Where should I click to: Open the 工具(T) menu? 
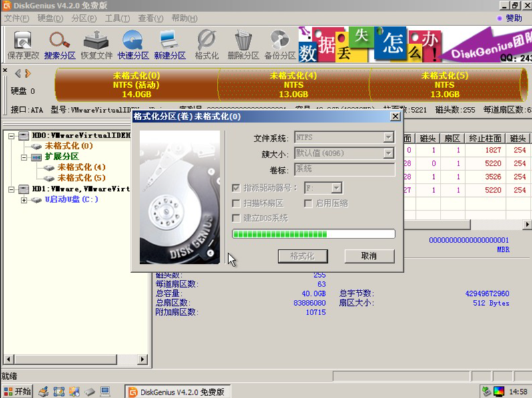117,18
